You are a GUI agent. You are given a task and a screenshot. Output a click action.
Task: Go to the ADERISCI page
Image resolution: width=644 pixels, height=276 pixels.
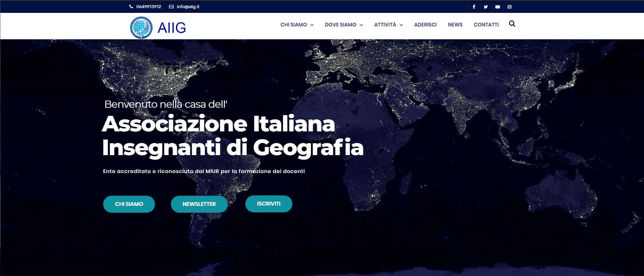425,25
